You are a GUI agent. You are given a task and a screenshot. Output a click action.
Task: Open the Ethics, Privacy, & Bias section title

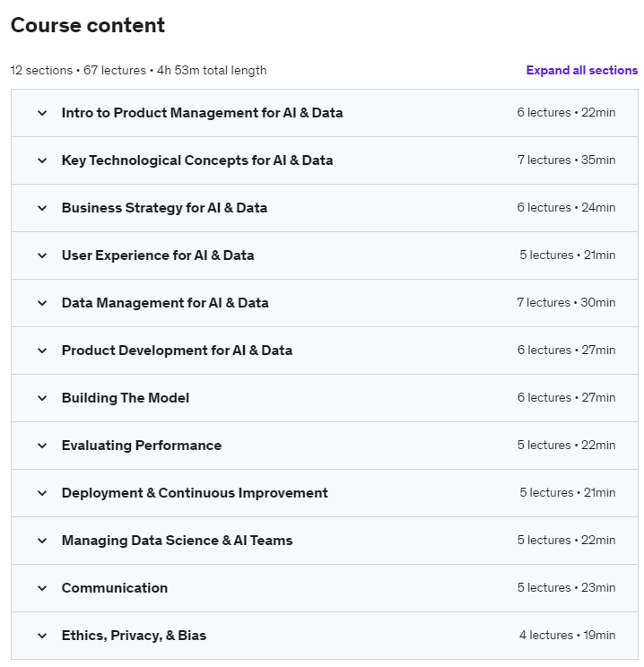tap(134, 636)
